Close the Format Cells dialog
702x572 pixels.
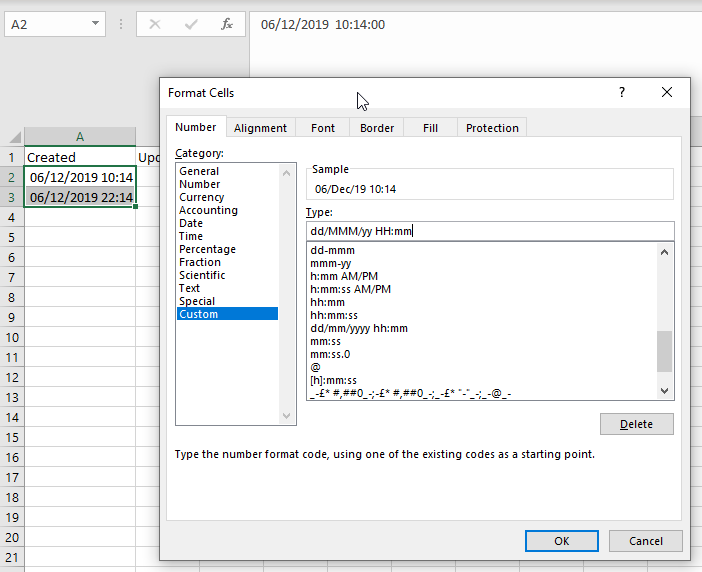coord(667,92)
